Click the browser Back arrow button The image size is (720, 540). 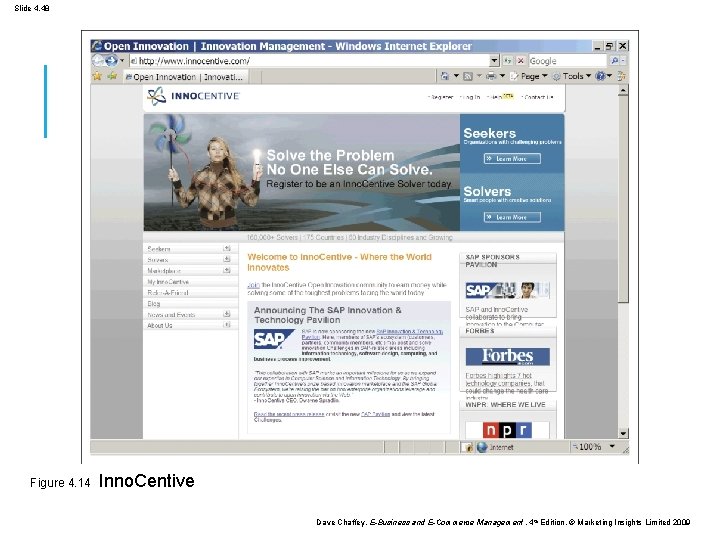[x=97, y=61]
